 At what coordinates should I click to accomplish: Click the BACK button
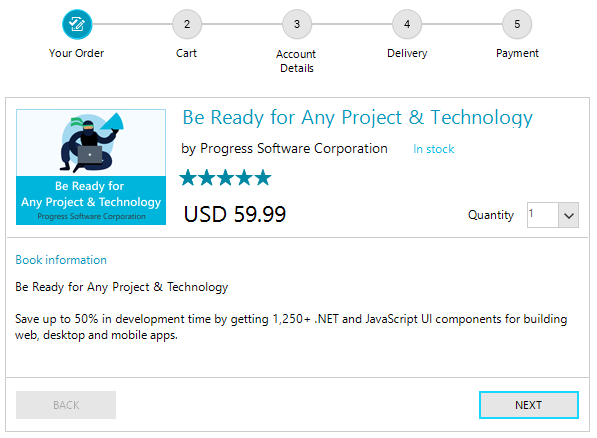tap(66, 405)
